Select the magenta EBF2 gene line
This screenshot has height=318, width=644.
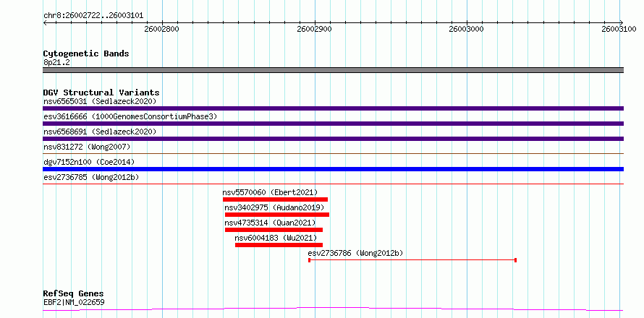tap(333, 309)
